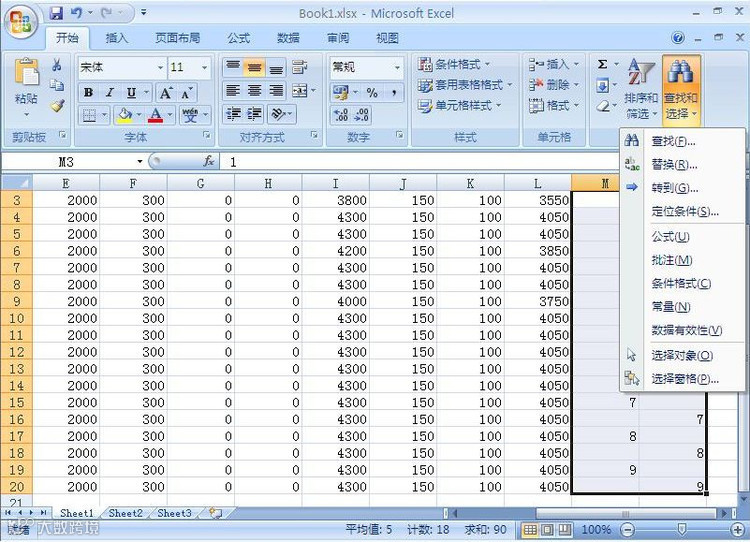This screenshot has width=750, height=542.
Task: Zoom out with the minus button
Action: pyautogui.click(x=628, y=530)
